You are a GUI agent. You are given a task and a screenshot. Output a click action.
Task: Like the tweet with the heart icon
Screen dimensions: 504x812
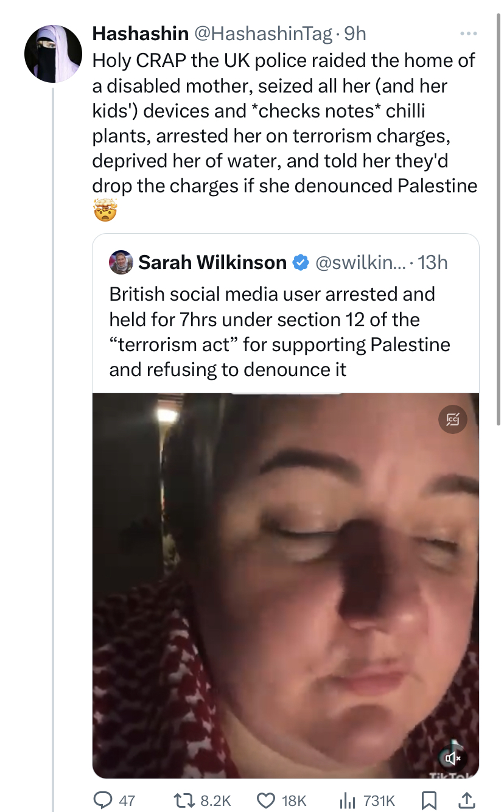[x=267, y=799]
